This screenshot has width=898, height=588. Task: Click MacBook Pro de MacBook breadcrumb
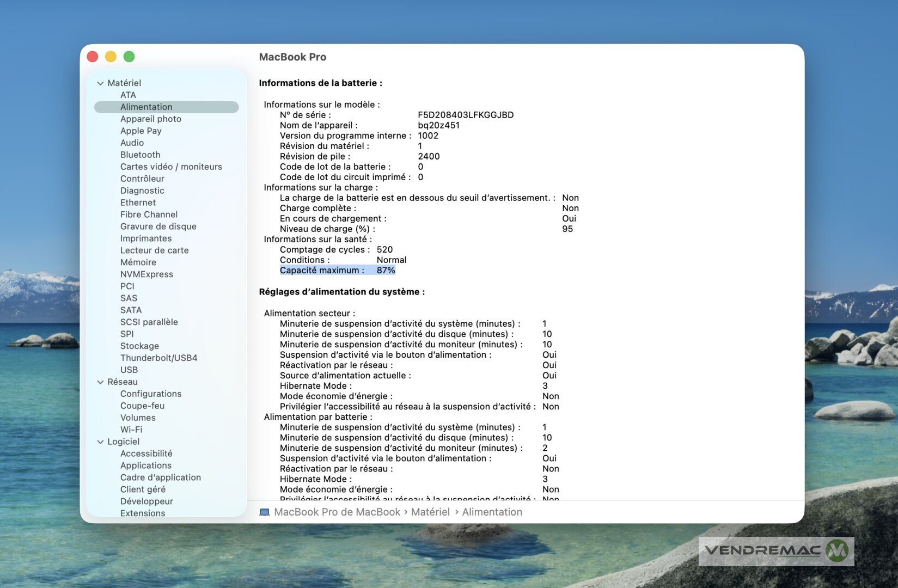pyautogui.click(x=337, y=512)
